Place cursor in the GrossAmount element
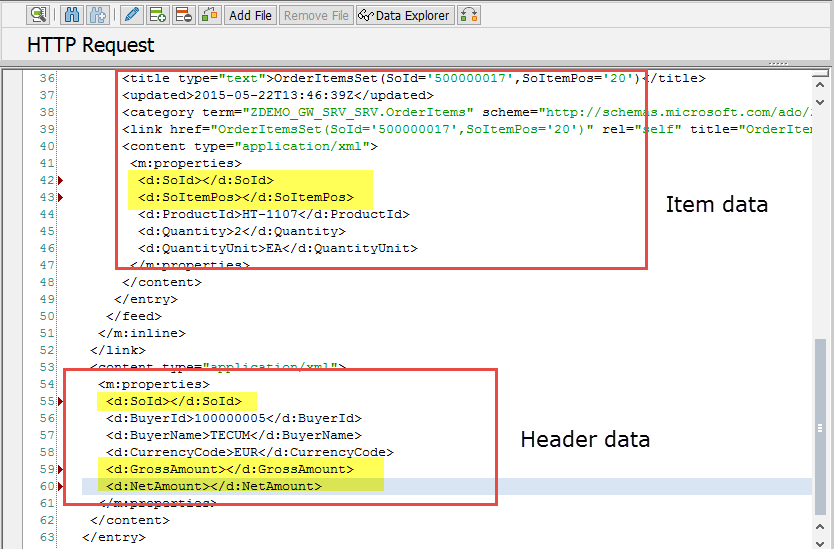 pyautogui.click(x=229, y=469)
